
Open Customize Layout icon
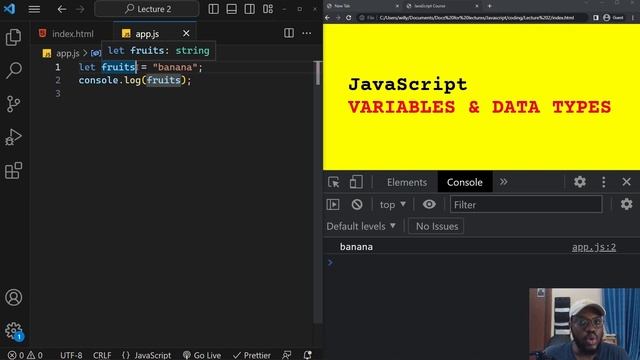[x=268, y=9]
